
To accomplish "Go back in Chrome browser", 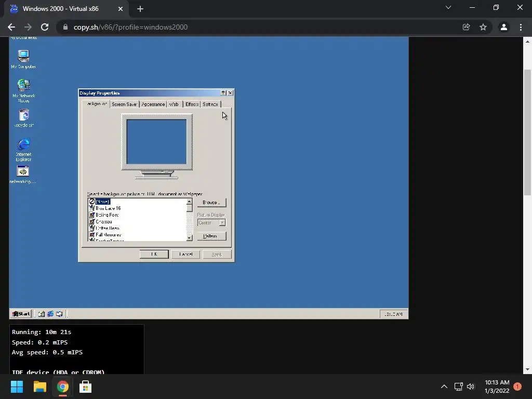I will (x=11, y=27).
